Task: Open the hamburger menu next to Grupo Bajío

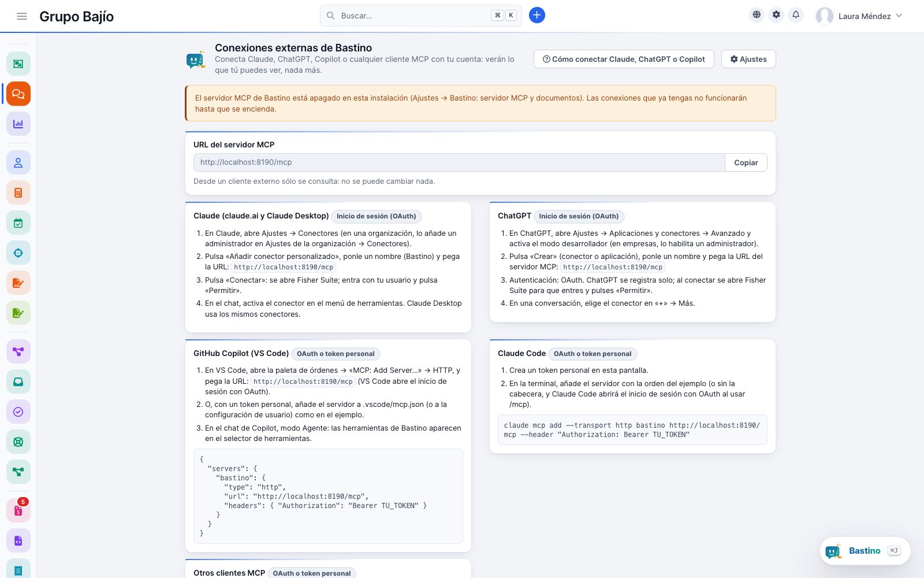Action: [x=22, y=16]
